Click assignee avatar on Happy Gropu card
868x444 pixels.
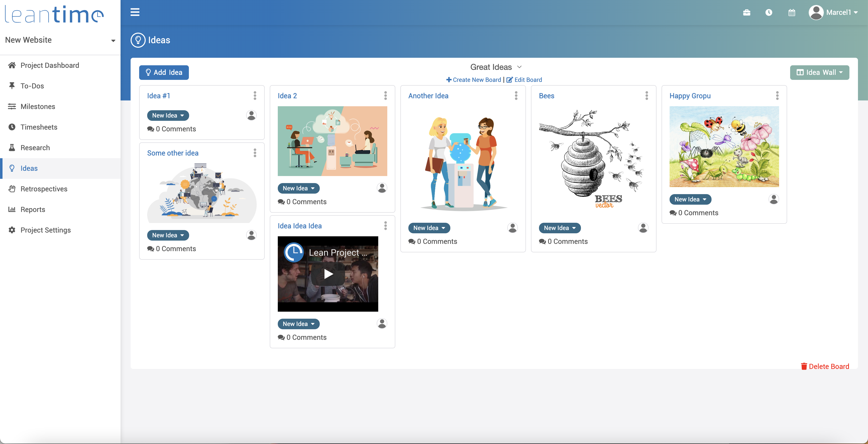tap(773, 199)
